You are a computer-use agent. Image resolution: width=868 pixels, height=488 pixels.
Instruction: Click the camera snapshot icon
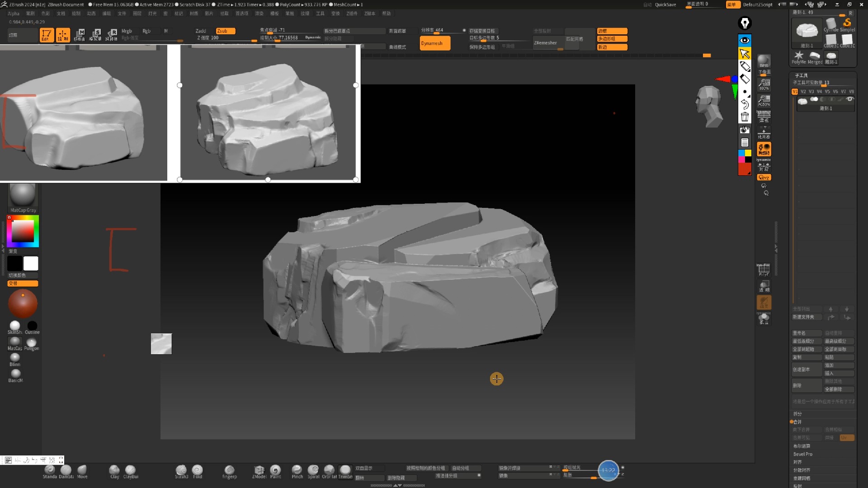pyautogui.click(x=745, y=130)
